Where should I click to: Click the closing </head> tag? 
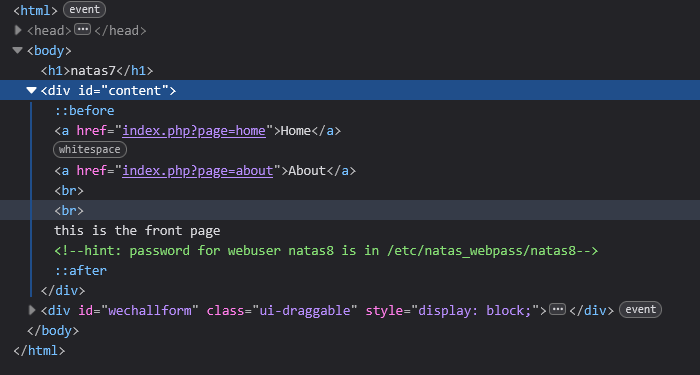point(121,30)
